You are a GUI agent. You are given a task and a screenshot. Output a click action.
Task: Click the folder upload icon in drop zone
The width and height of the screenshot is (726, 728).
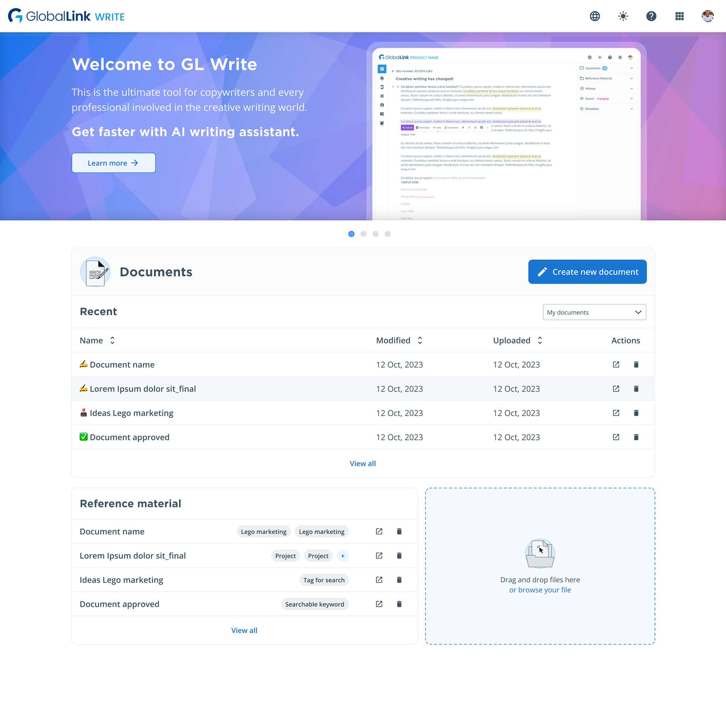point(540,554)
